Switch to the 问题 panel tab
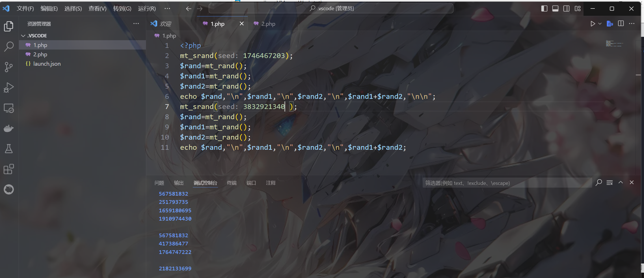The image size is (644, 278). point(159,183)
